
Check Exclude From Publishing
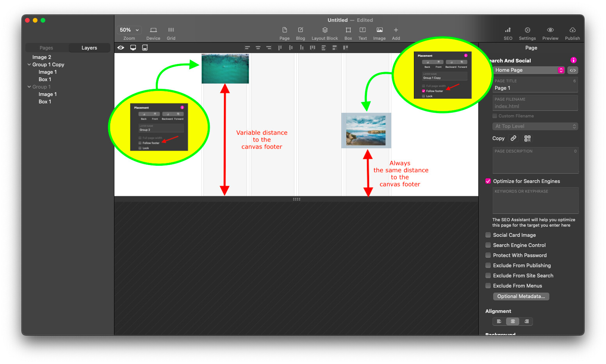pos(488,265)
